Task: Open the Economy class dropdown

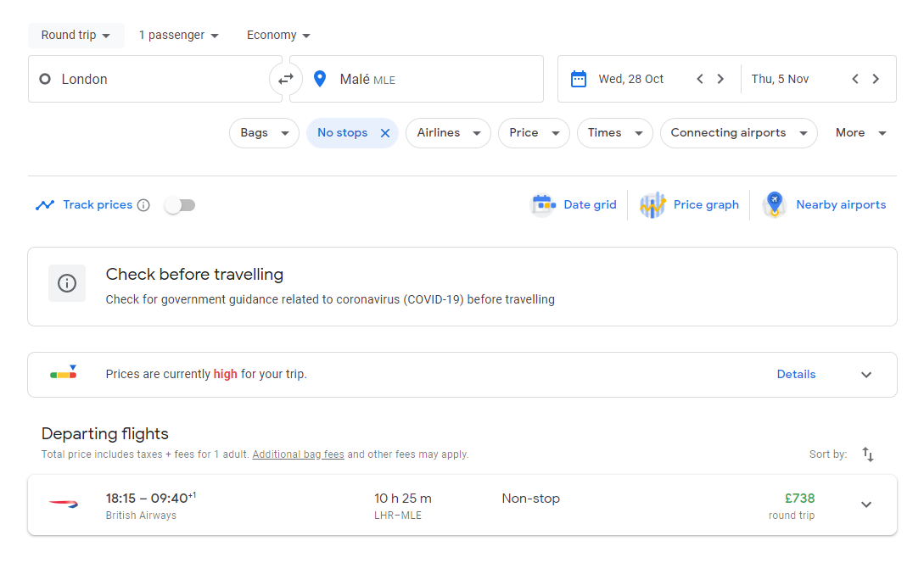Action: pyautogui.click(x=278, y=36)
